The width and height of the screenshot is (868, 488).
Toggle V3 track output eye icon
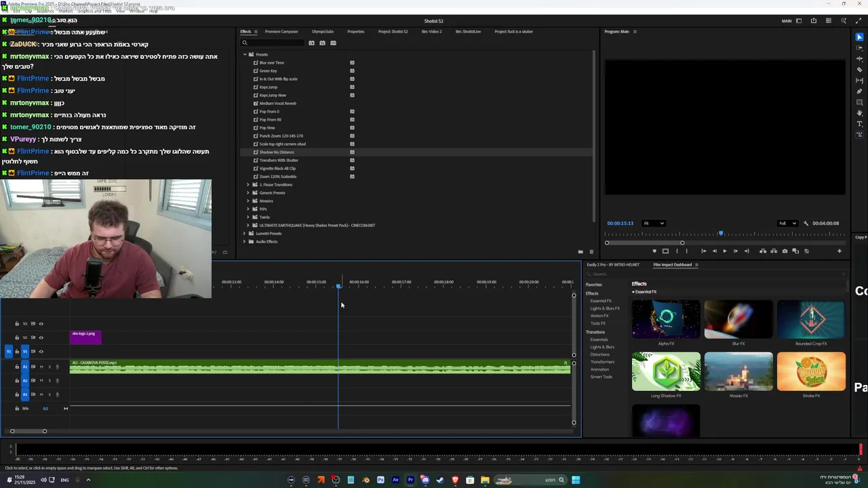click(41, 324)
